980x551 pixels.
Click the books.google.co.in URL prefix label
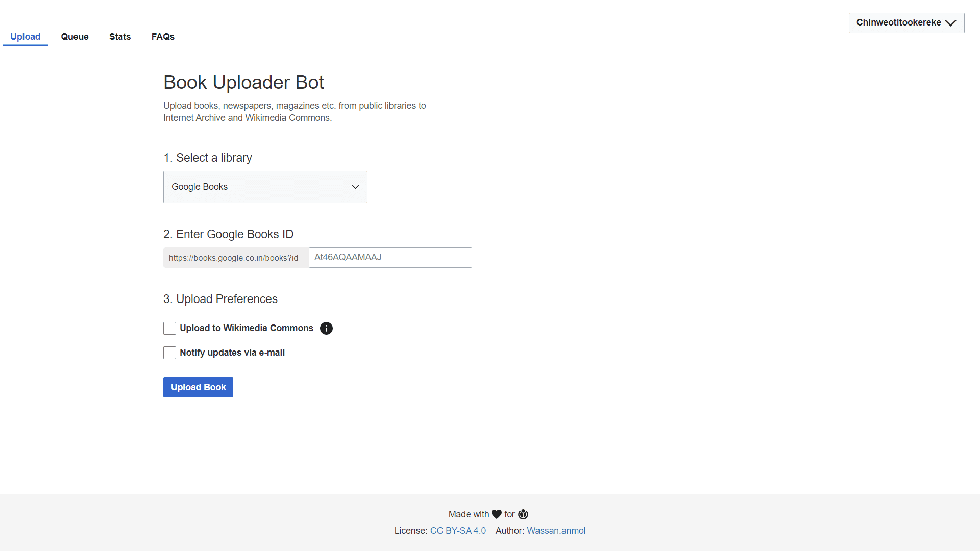[x=235, y=258]
